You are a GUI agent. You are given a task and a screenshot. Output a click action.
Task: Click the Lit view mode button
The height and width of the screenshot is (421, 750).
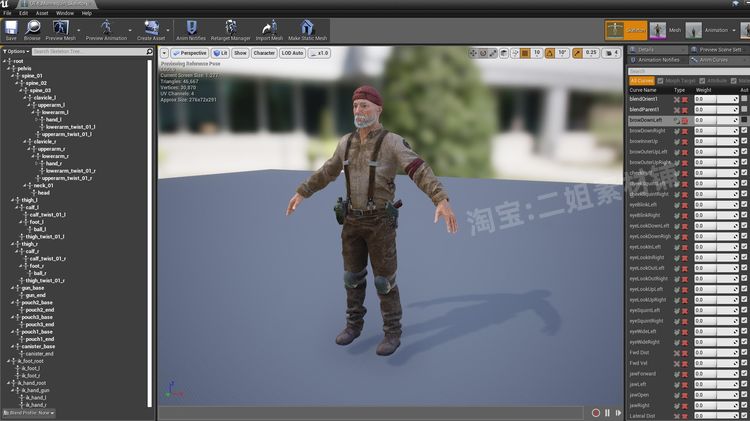coord(220,53)
